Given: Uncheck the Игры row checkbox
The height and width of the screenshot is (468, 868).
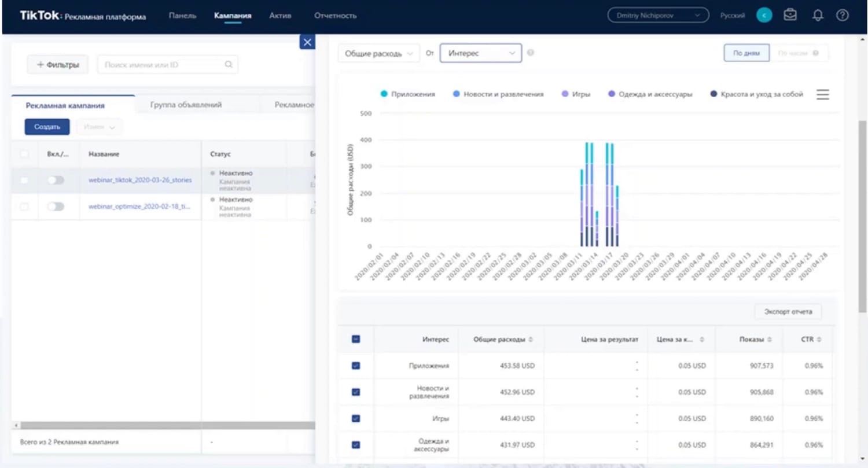Looking at the screenshot, I should pyautogui.click(x=356, y=418).
